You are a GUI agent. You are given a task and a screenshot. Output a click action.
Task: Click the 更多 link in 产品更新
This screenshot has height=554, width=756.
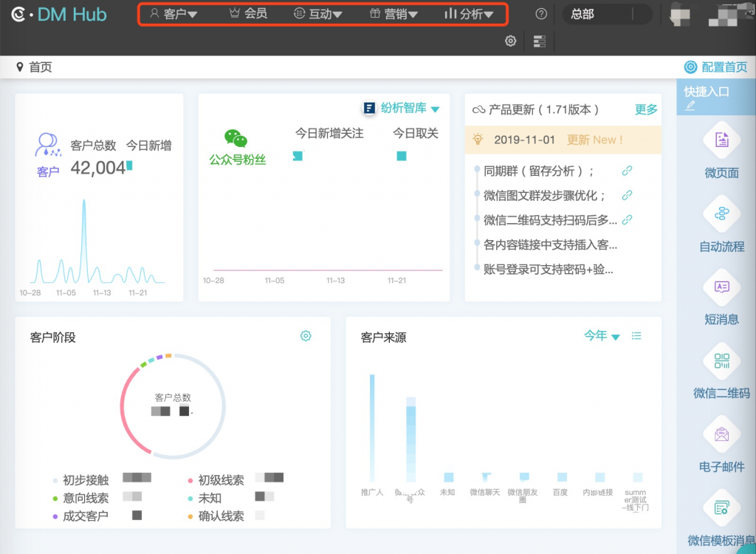tap(645, 109)
